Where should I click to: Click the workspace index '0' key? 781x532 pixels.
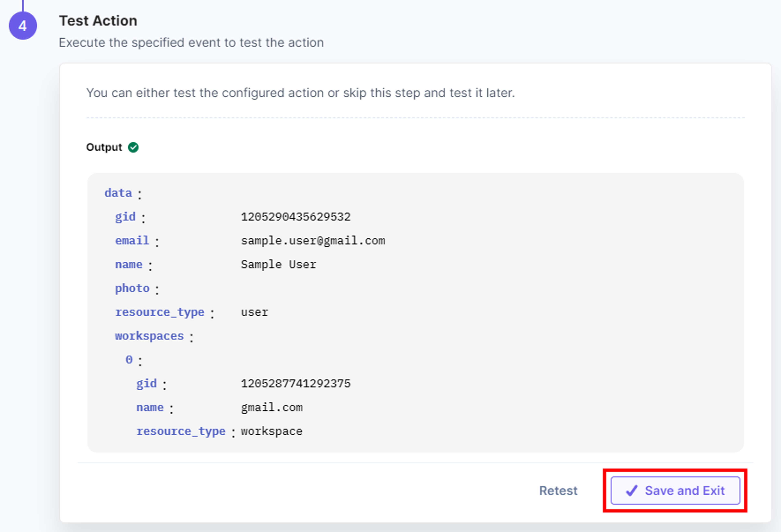[129, 360]
